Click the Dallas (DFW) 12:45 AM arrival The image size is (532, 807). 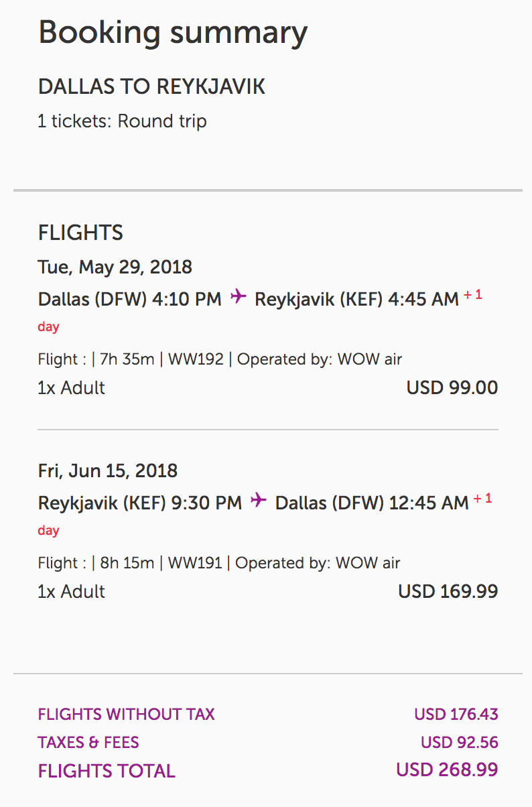click(371, 503)
